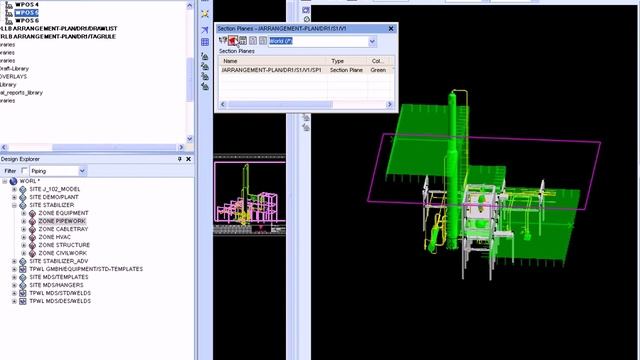Collapse SITE STABILIZER node
Viewport: 640px width, 360px height.
[14, 205]
